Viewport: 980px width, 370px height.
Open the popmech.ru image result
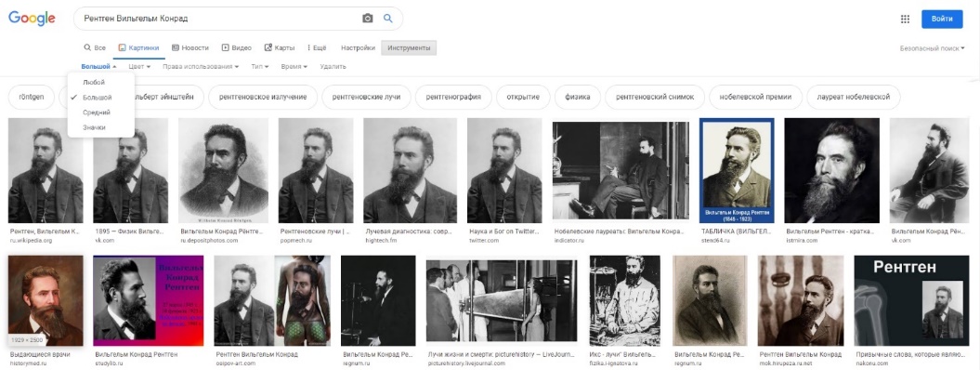(316, 170)
